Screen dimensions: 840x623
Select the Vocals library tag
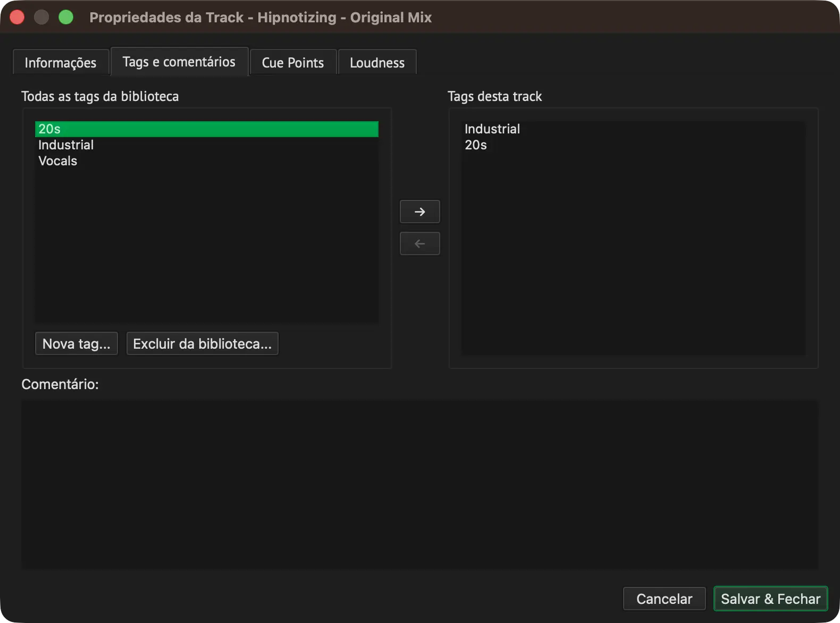click(x=207, y=161)
